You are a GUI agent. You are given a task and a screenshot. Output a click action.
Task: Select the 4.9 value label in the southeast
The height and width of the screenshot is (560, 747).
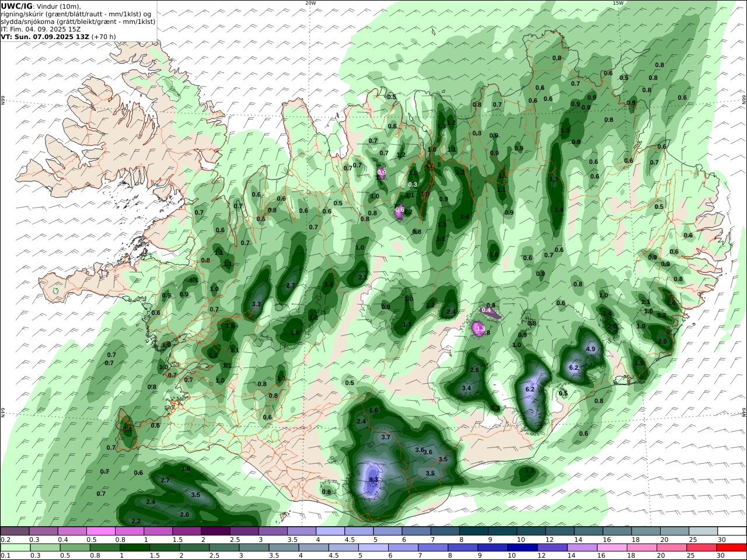point(590,349)
